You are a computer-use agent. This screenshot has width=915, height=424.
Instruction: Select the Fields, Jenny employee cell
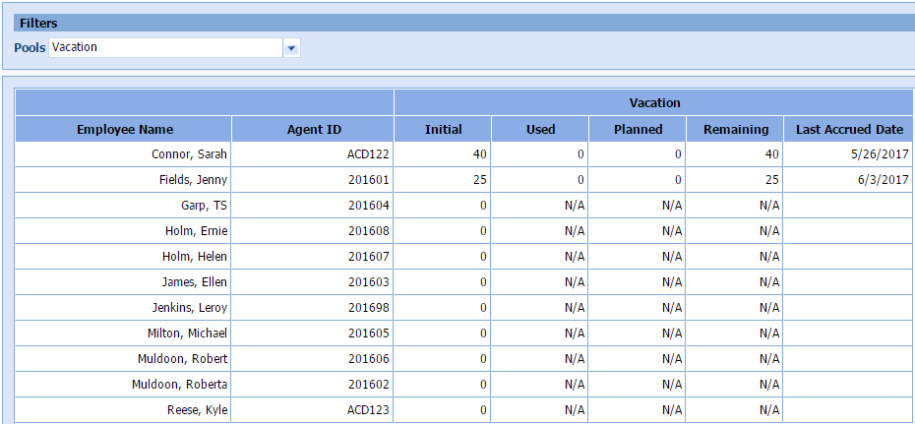[x=192, y=180]
